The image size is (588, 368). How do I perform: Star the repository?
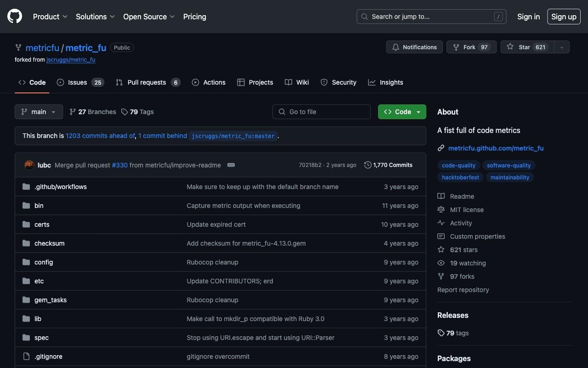[527, 47]
